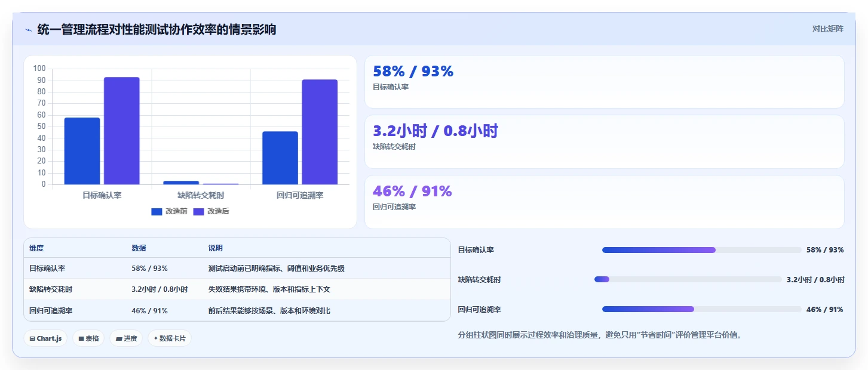Click the 目标确认率 chart axis label
The image size is (868, 370).
[102, 195]
